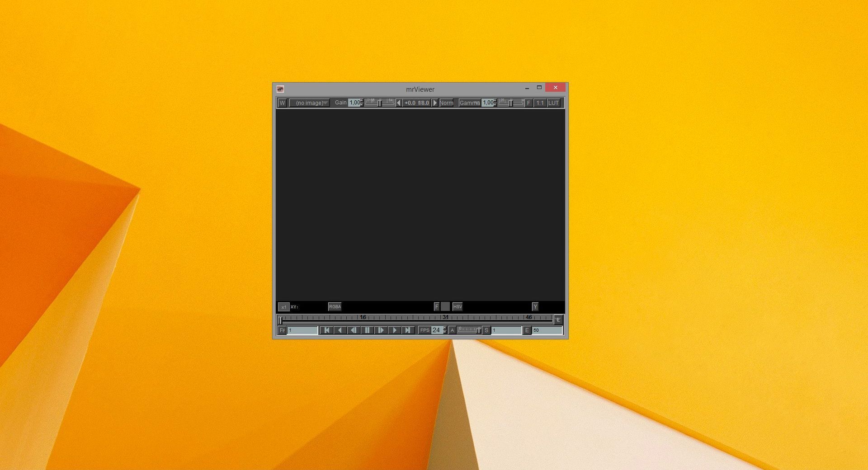Toggle the loop playback button beside the timeline
The width and height of the screenshot is (868, 470).
click(559, 320)
